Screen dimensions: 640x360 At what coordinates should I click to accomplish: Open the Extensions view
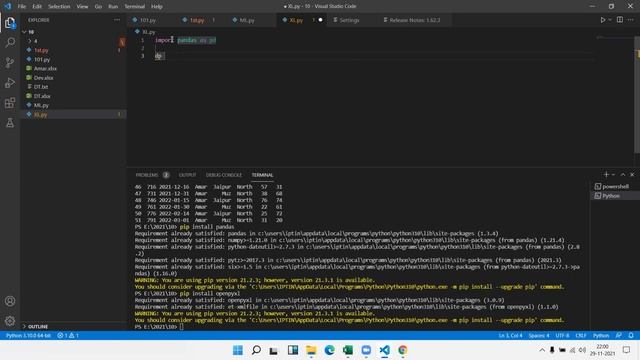pyautogui.click(x=10, y=103)
